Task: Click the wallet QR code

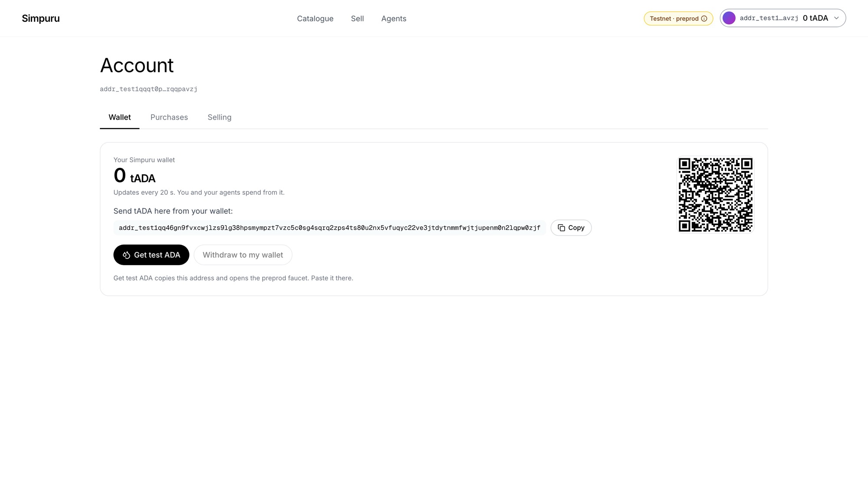Action: [x=716, y=195]
